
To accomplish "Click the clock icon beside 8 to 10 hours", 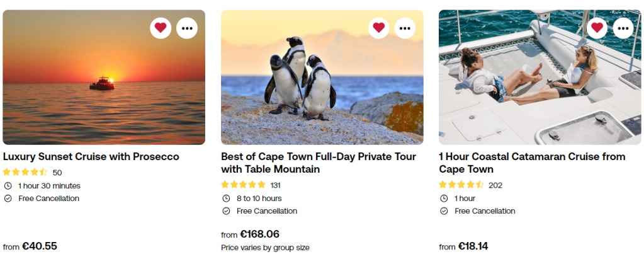I will coord(226,199).
